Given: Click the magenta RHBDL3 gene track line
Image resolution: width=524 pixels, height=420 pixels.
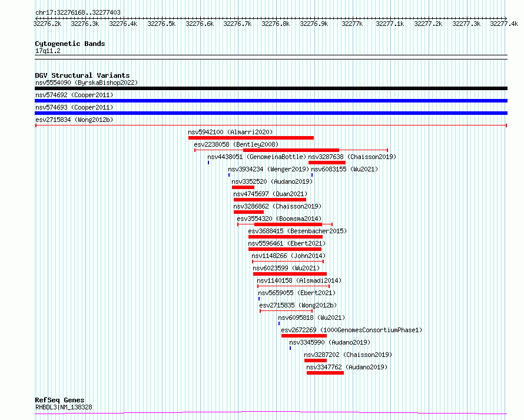Looking at the screenshot, I should point(271,413).
